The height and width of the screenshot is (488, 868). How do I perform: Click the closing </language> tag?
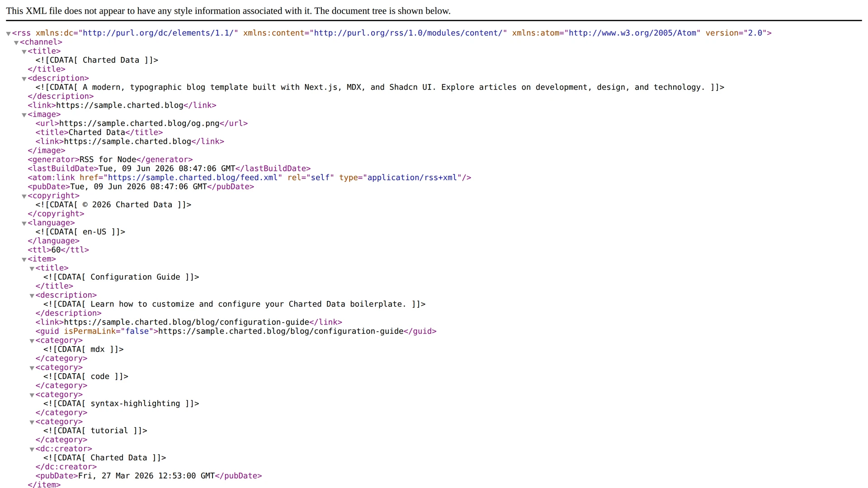(53, 241)
